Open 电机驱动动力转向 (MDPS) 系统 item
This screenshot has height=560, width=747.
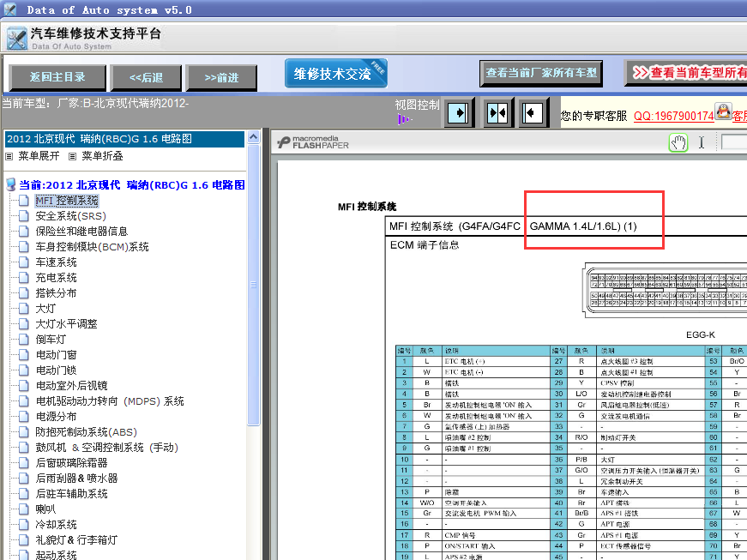pos(110,401)
